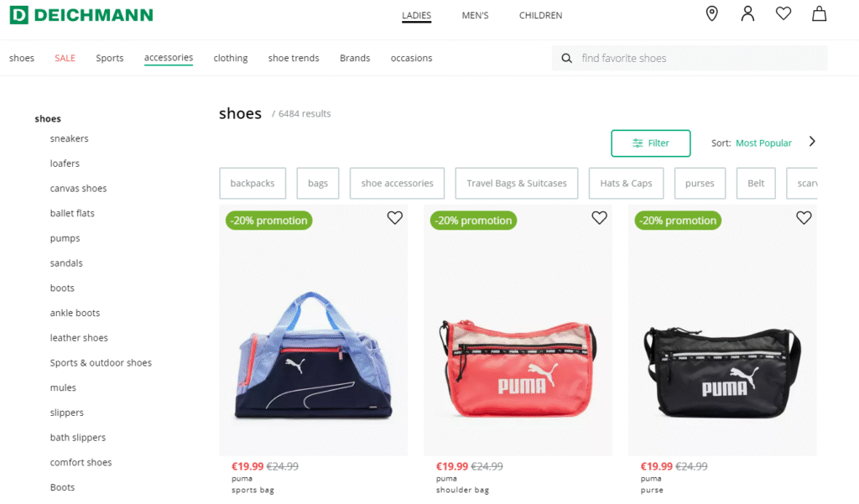Open the SALE menu item

coord(65,58)
